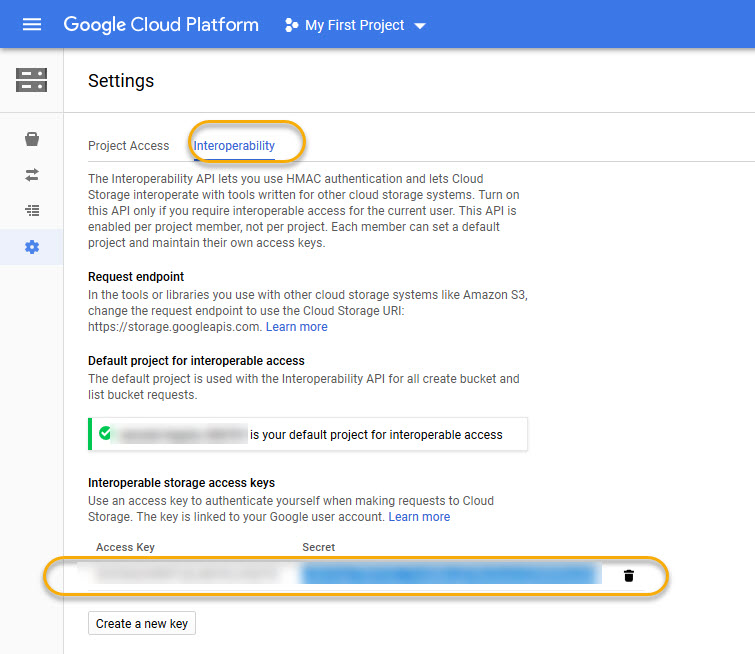Switch to the Project Access tab
This screenshot has height=654, width=755.
[x=129, y=145]
